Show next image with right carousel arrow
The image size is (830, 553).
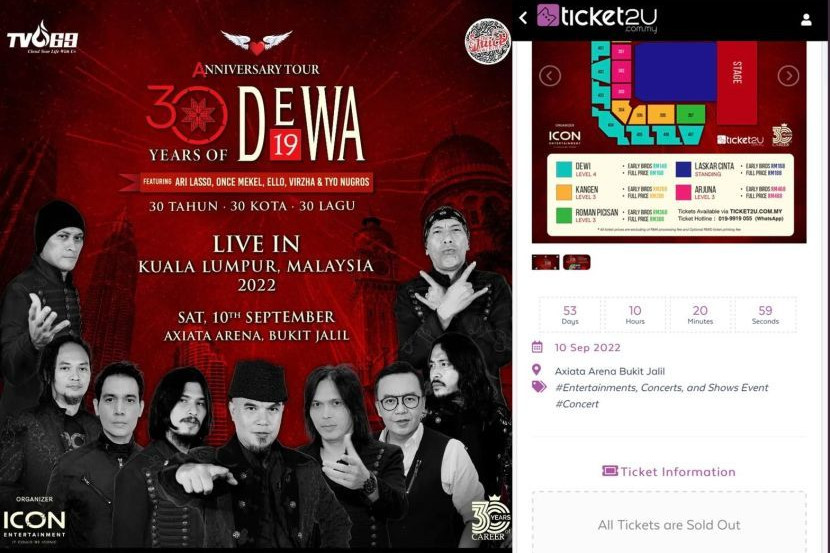788,76
